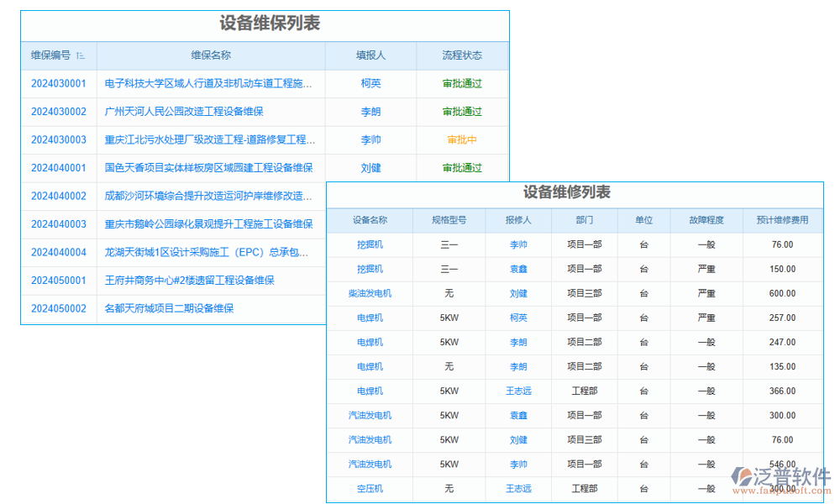840x504 pixels.
Task: Open the 挖掘机 equipment entry
Action: (x=370, y=244)
